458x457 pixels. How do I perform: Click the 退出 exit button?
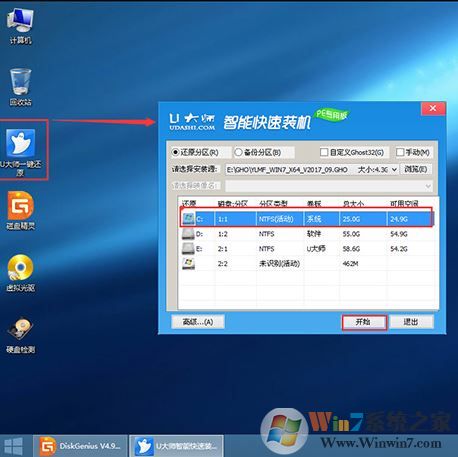411,322
